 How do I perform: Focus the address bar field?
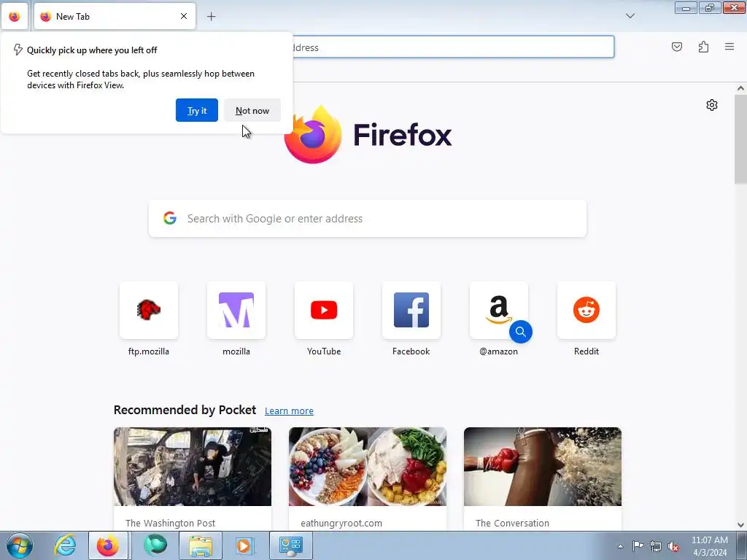(x=452, y=47)
